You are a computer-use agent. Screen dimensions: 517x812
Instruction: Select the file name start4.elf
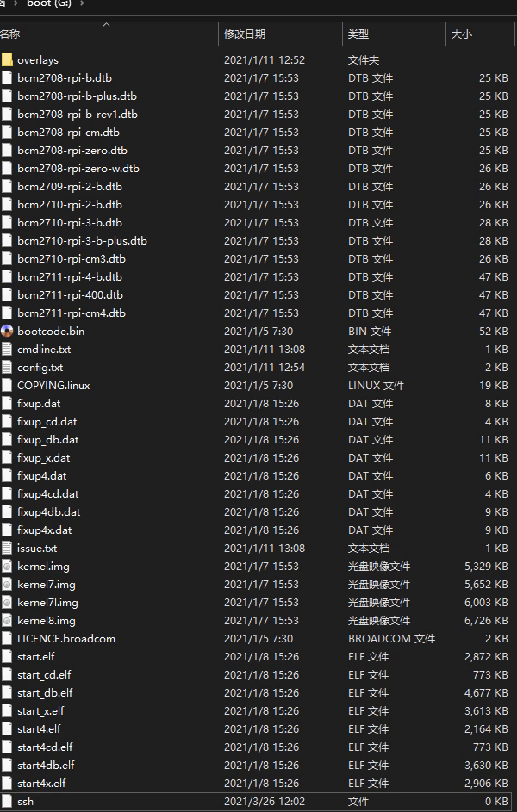click(39, 729)
